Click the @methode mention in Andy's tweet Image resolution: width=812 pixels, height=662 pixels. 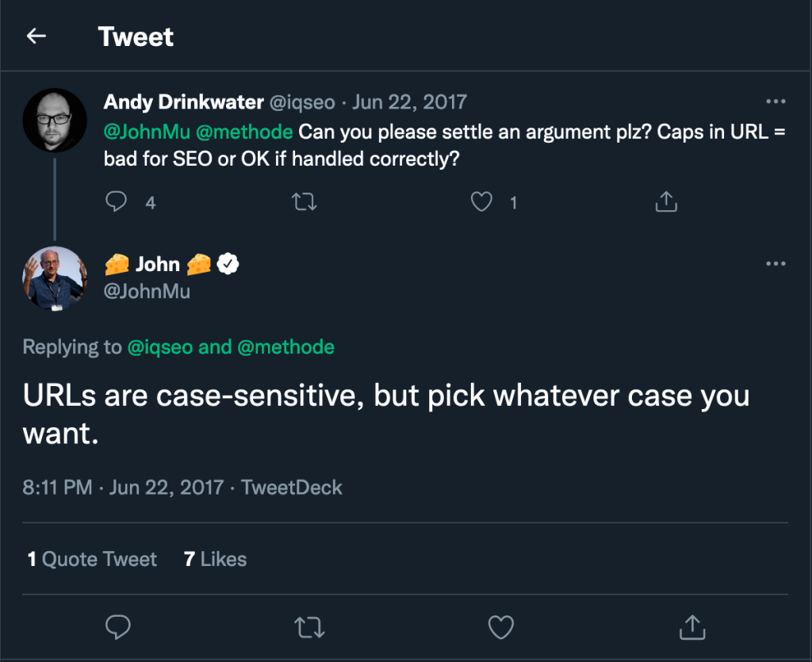tap(244, 132)
